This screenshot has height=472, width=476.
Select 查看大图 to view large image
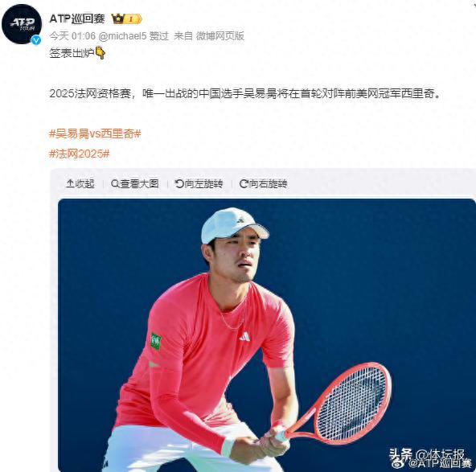135,183
